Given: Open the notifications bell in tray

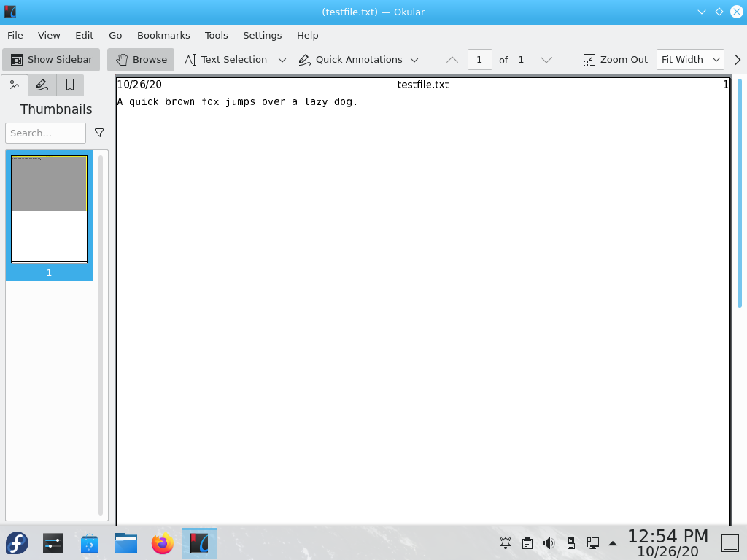Looking at the screenshot, I should tap(506, 542).
